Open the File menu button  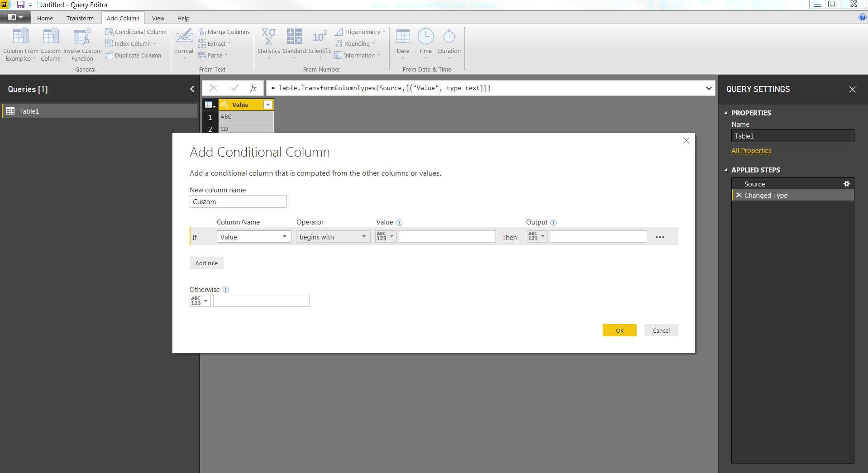tap(15, 17)
